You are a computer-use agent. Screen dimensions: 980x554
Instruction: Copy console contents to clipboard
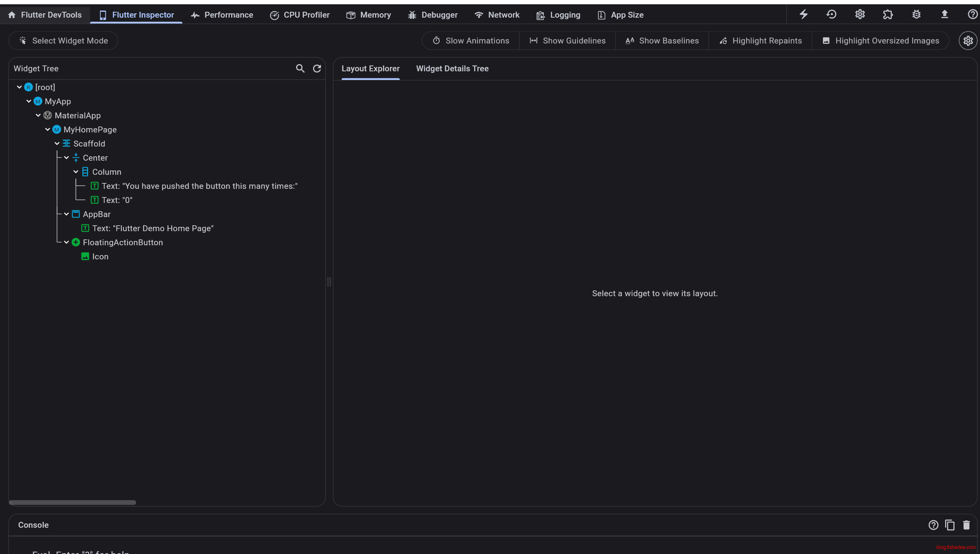click(x=950, y=525)
